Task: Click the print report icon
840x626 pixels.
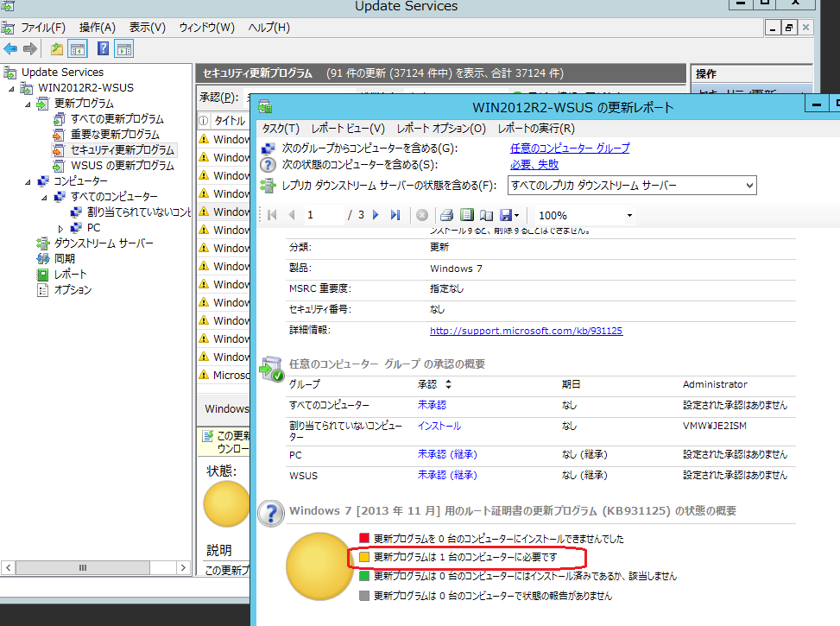Action: [x=446, y=215]
